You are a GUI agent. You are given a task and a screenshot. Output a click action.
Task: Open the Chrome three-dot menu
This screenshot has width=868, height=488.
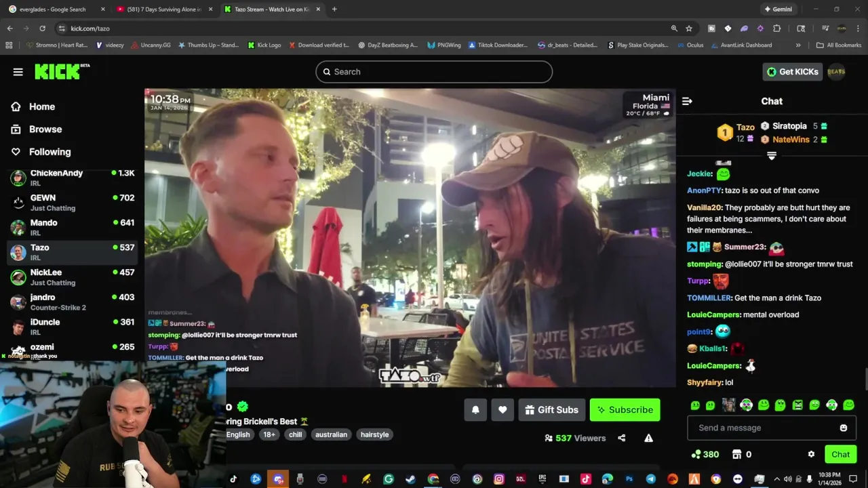pyautogui.click(x=857, y=28)
